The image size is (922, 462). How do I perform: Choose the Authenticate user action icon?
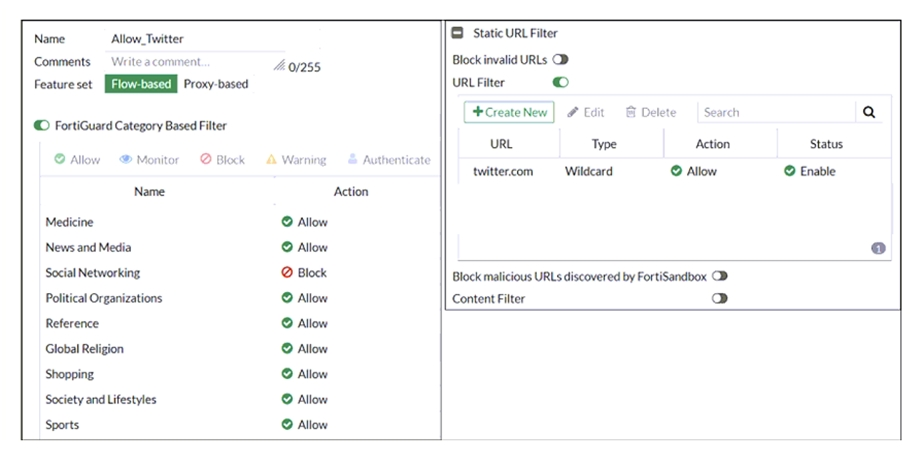pos(352,159)
